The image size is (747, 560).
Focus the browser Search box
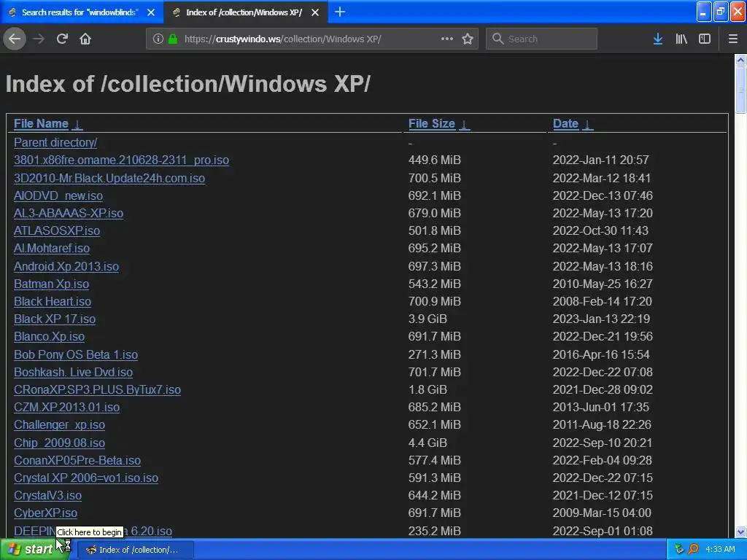(x=542, y=39)
